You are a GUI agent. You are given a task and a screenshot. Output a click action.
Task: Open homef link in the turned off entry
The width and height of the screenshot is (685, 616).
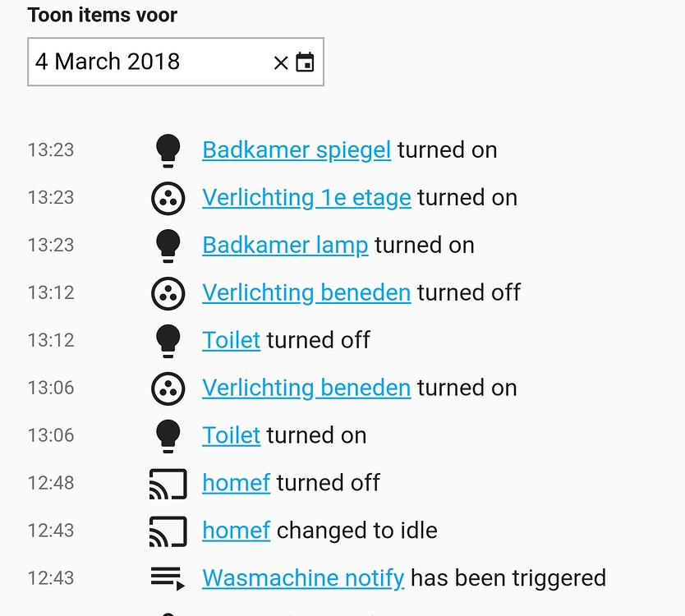coord(236,483)
